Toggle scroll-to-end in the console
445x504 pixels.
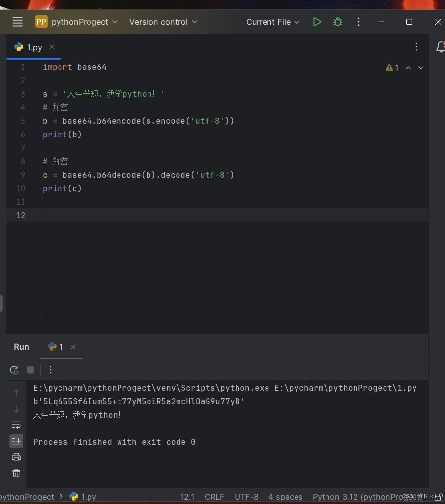pos(16,441)
